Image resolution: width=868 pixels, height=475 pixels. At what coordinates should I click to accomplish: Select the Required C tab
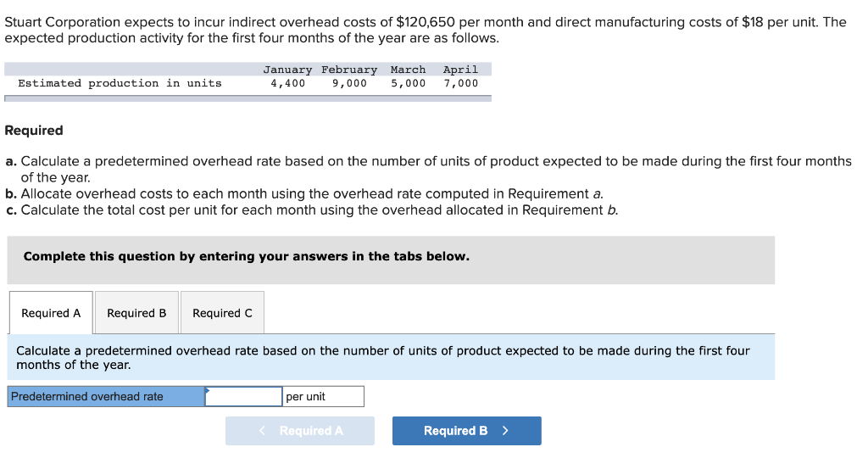coord(222,313)
